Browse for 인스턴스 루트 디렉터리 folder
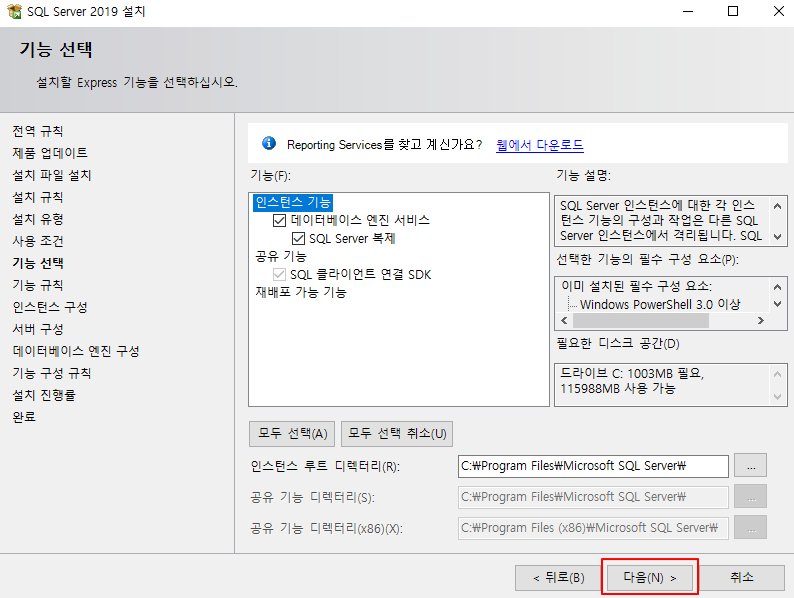 point(750,466)
